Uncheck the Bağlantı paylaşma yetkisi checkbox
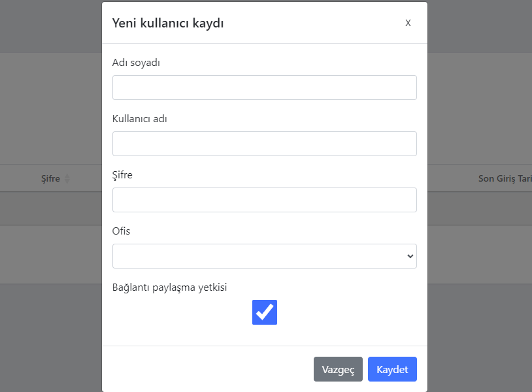 coord(265,312)
